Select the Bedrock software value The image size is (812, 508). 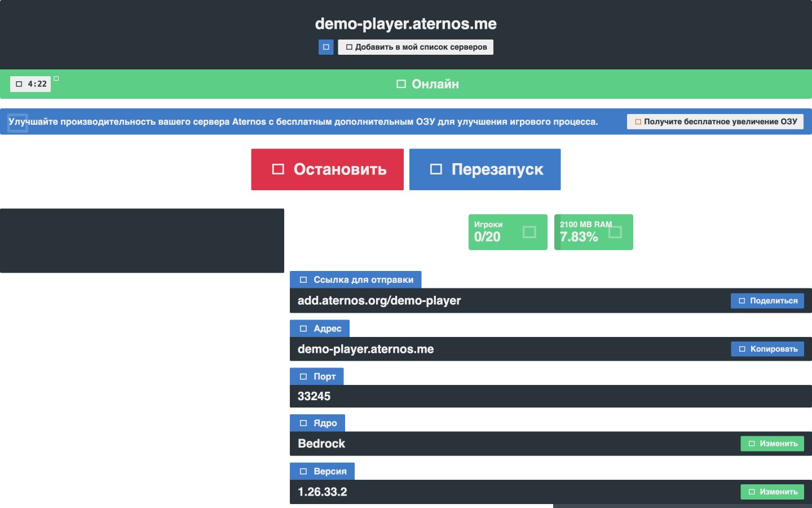click(x=321, y=444)
